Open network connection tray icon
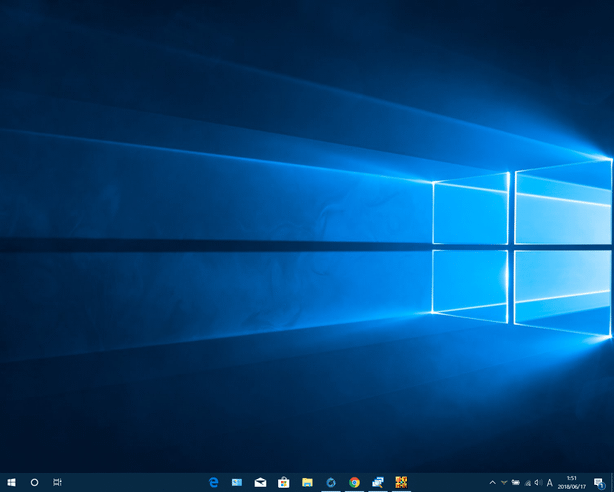 pos(527,483)
